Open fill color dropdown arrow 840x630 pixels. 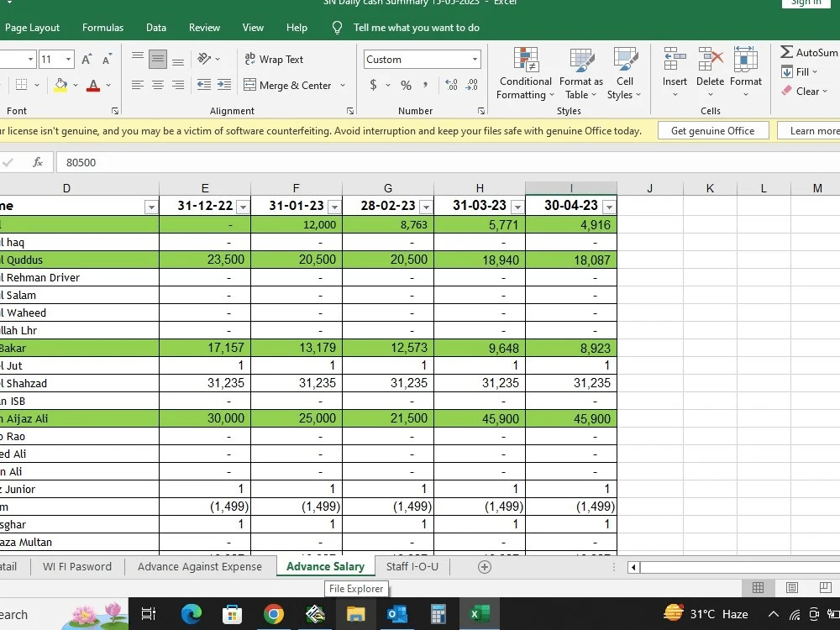76,85
